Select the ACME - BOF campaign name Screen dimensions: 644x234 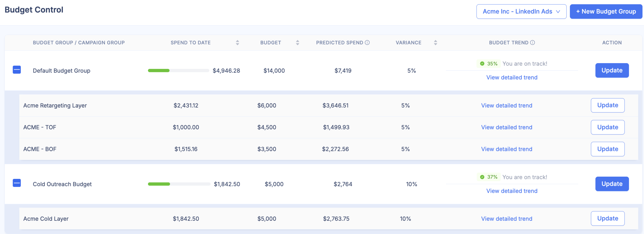click(40, 149)
